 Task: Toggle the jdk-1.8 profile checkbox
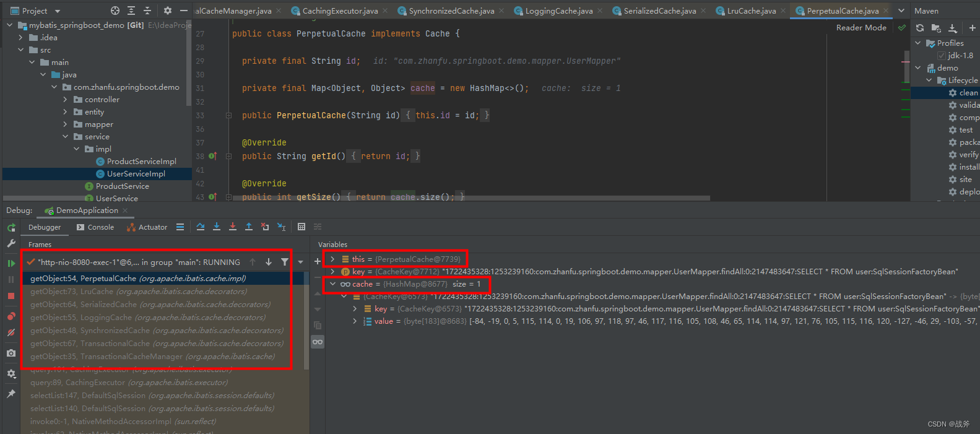(942, 56)
